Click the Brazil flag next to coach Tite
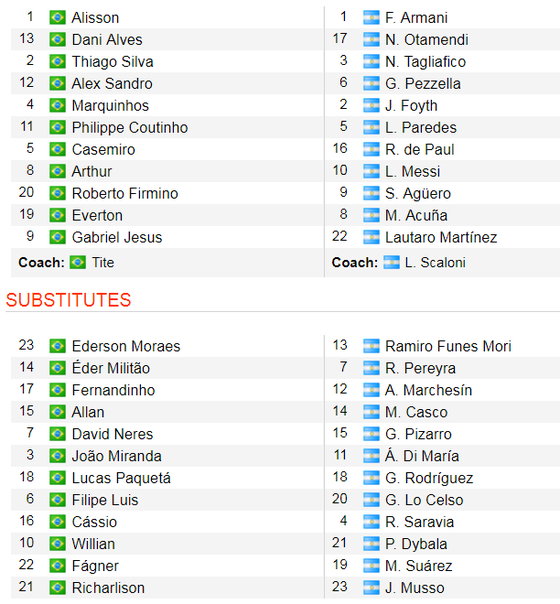The image size is (560, 604). tap(78, 262)
